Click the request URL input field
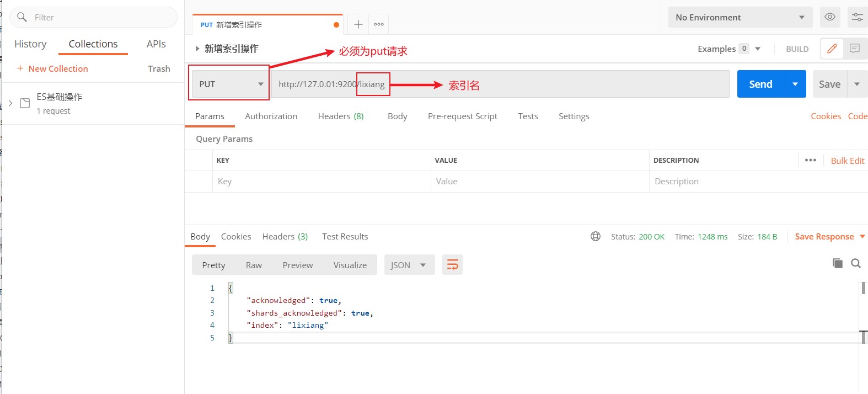 (x=500, y=84)
